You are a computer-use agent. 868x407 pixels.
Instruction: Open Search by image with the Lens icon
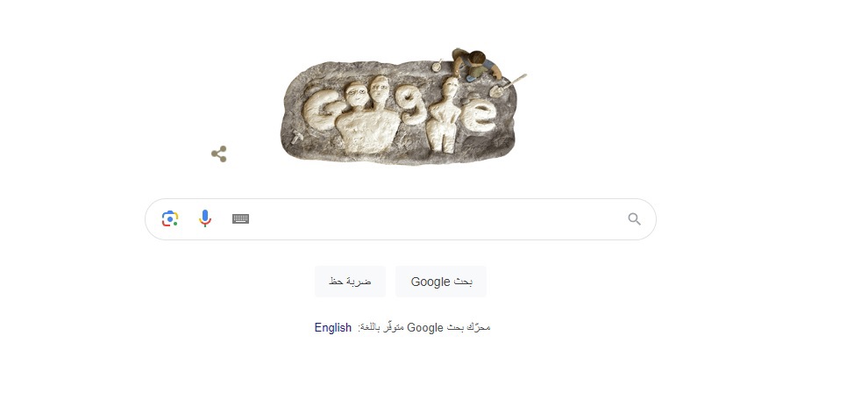tap(170, 218)
